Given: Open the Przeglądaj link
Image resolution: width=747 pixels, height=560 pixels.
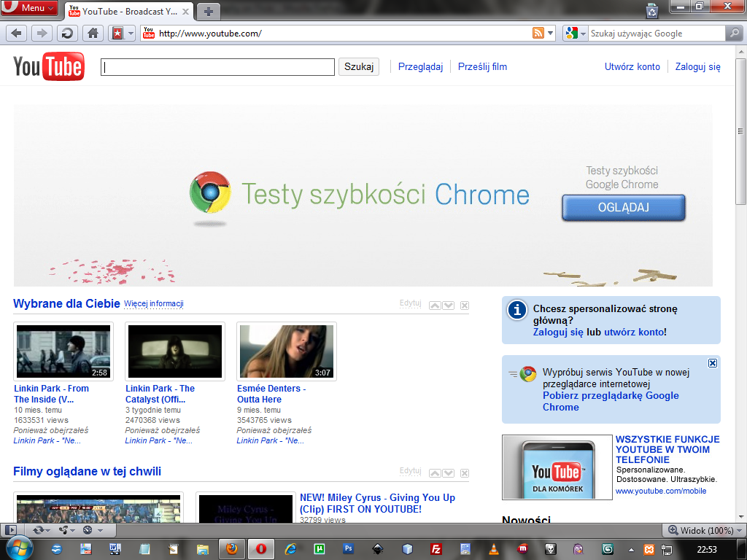Looking at the screenshot, I should pos(421,66).
